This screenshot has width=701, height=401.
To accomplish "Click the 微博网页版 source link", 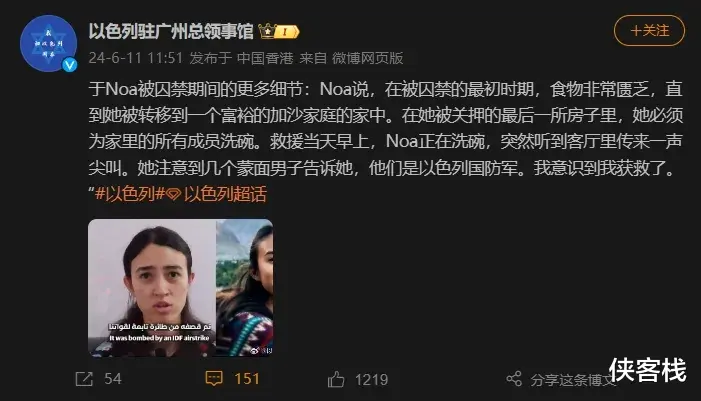I will click(x=367, y=58).
